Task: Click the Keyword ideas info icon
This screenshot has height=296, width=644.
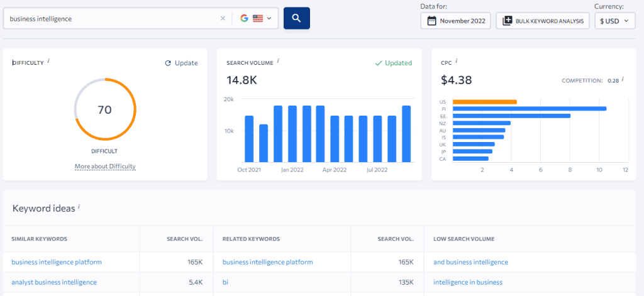Action: (79, 207)
